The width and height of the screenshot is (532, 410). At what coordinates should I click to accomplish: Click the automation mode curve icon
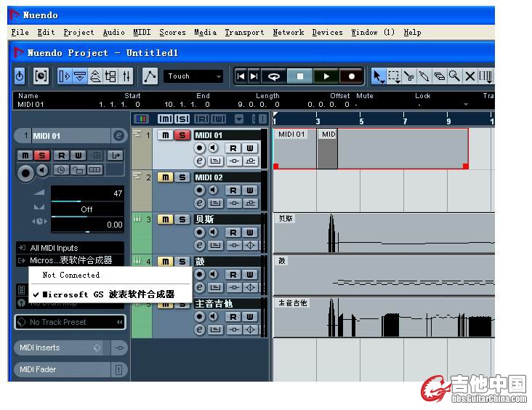pos(150,76)
